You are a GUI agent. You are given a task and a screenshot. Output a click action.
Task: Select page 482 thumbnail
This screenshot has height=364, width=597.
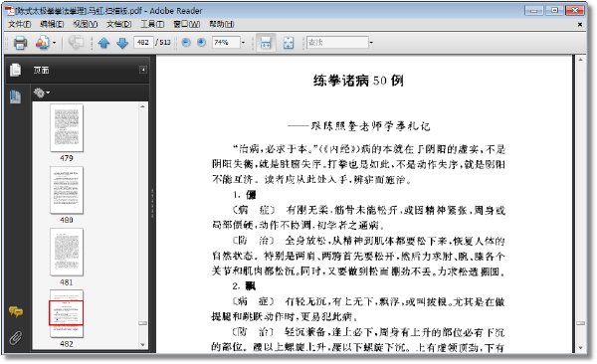coord(67,313)
